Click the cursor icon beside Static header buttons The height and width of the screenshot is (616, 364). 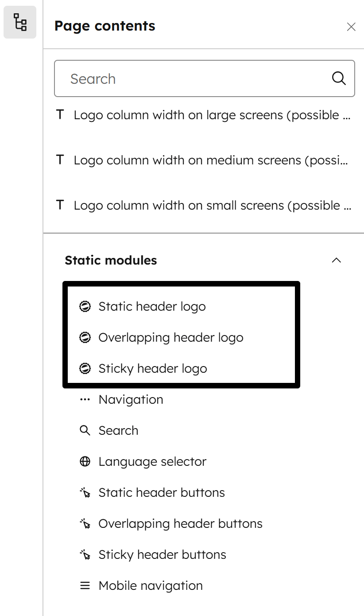[x=84, y=492]
